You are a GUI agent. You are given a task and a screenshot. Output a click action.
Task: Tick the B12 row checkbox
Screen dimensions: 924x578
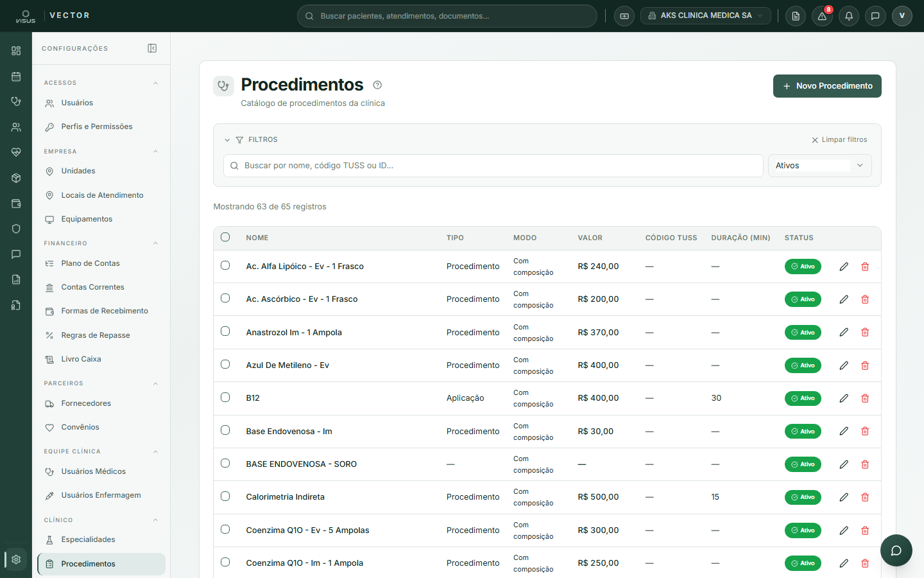coord(225,397)
